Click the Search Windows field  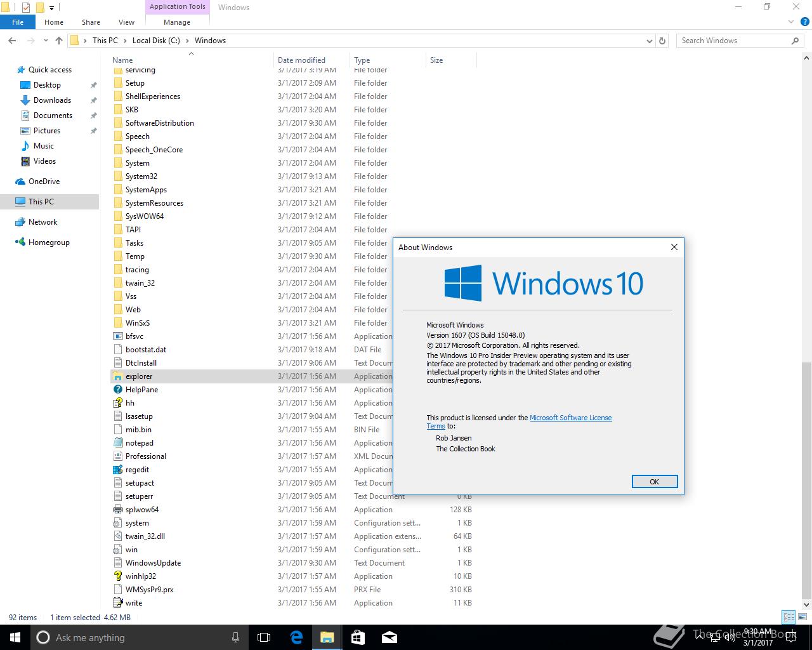740,41
